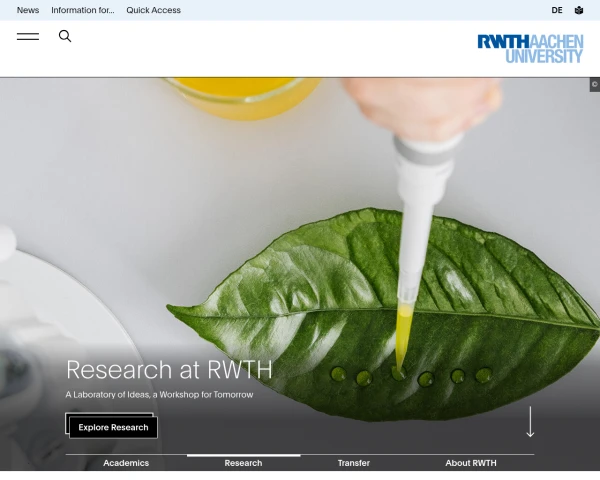This screenshot has height=480, width=600.
Task: Open the News menu
Action: point(28,10)
